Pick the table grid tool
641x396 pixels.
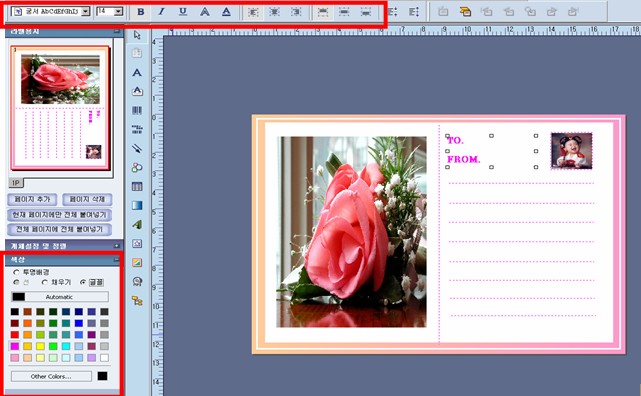pyautogui.click(x=137, y=186)
